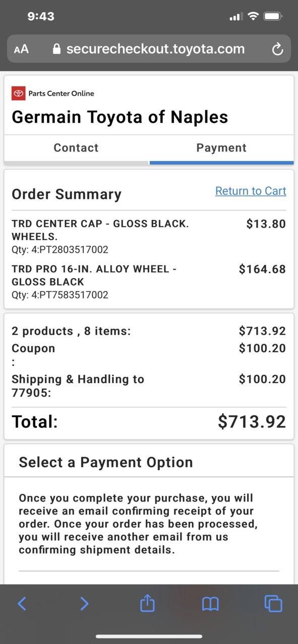Tap the Order Summary heading
This screenshot has height=644, width=298.
pyautogui.click(x=67, y=194)
